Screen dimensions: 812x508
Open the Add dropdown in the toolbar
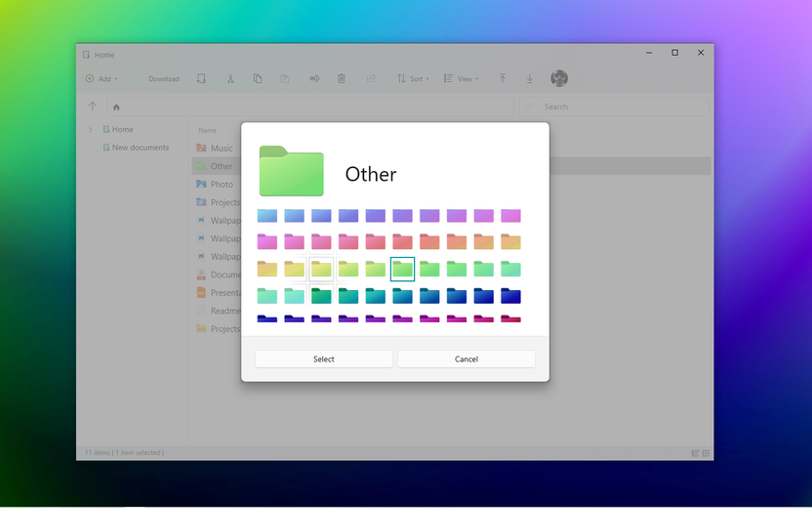pos(101,79)
